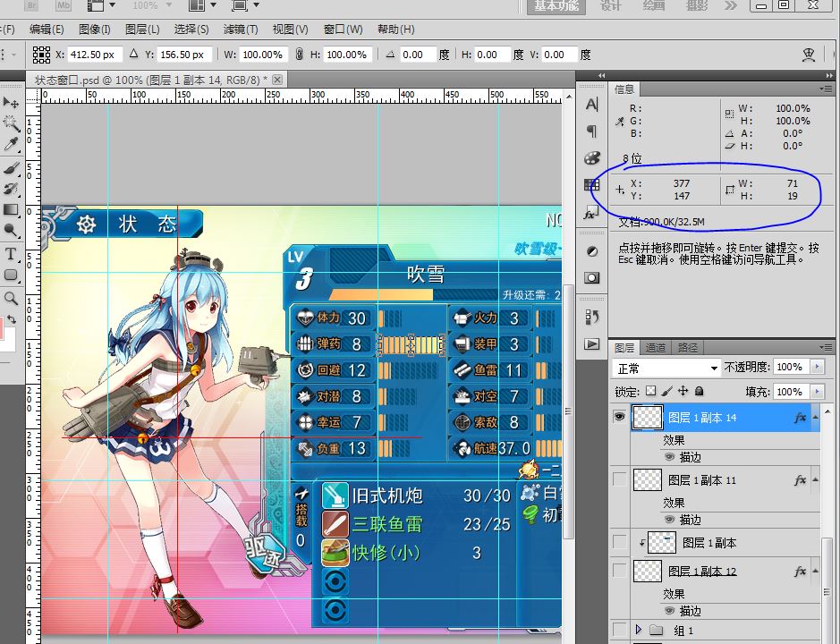Open the Styles (fx) panel icon

pos(591,213)
